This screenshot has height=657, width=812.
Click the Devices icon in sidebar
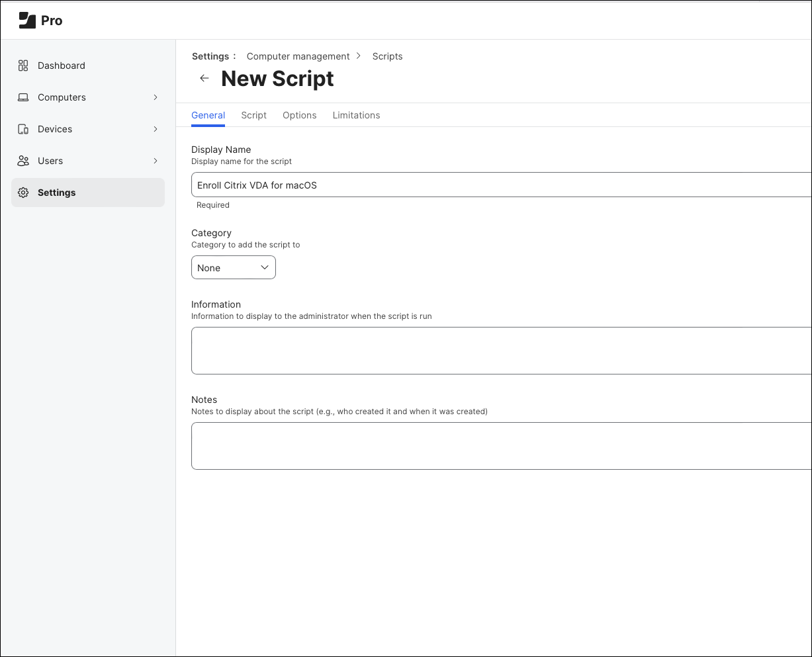coord(23,129)
